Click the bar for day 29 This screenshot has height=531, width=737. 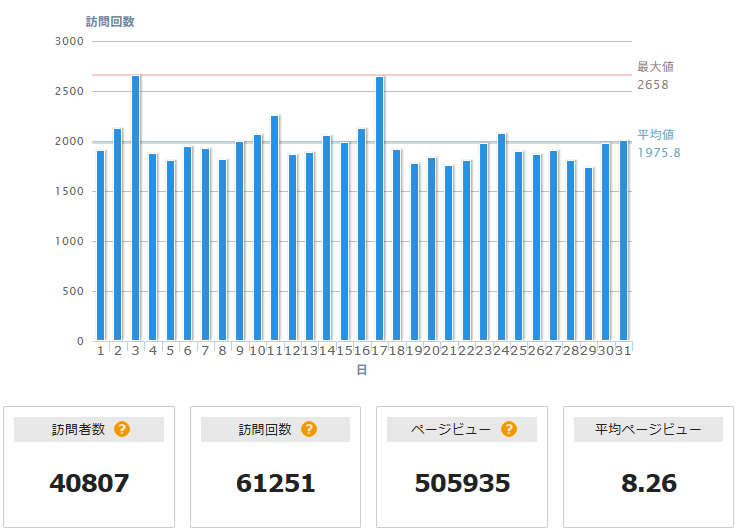point(588,254)
